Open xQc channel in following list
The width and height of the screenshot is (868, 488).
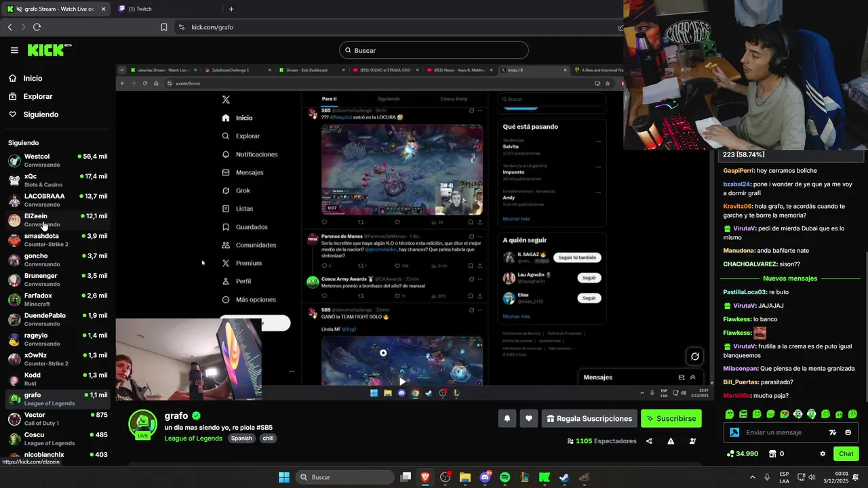point(58,180)
